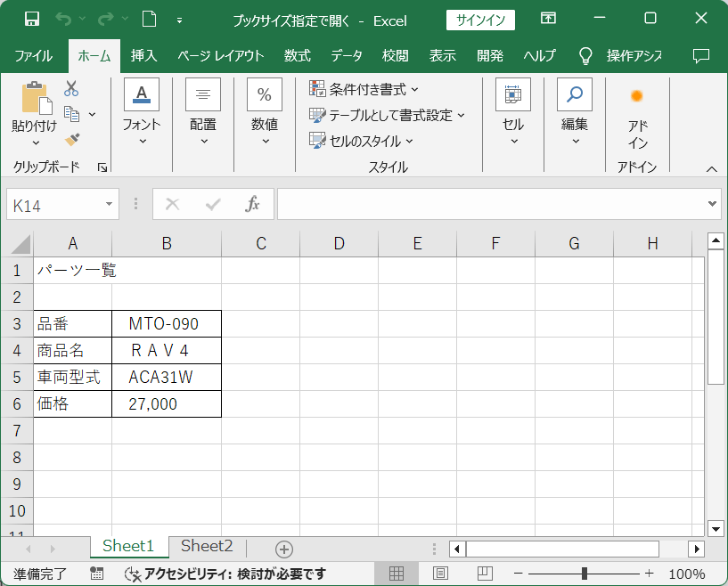The image size is (728, 586).
Task: Expand the Copy options arrow
Action: (93, 114)
